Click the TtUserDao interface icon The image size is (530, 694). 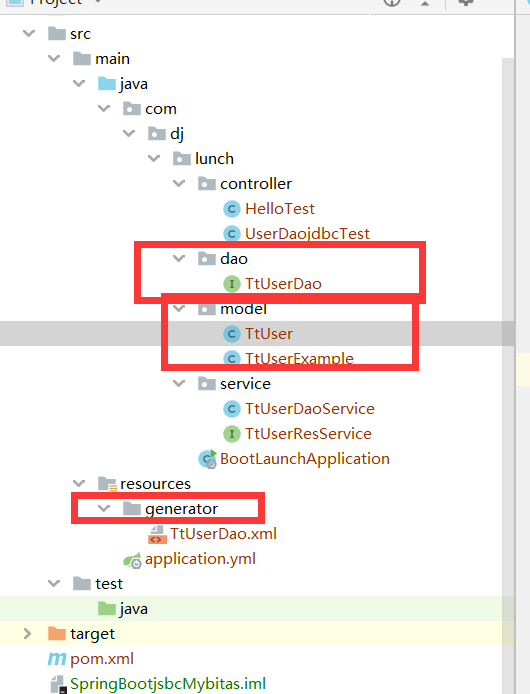click(232, 284)
